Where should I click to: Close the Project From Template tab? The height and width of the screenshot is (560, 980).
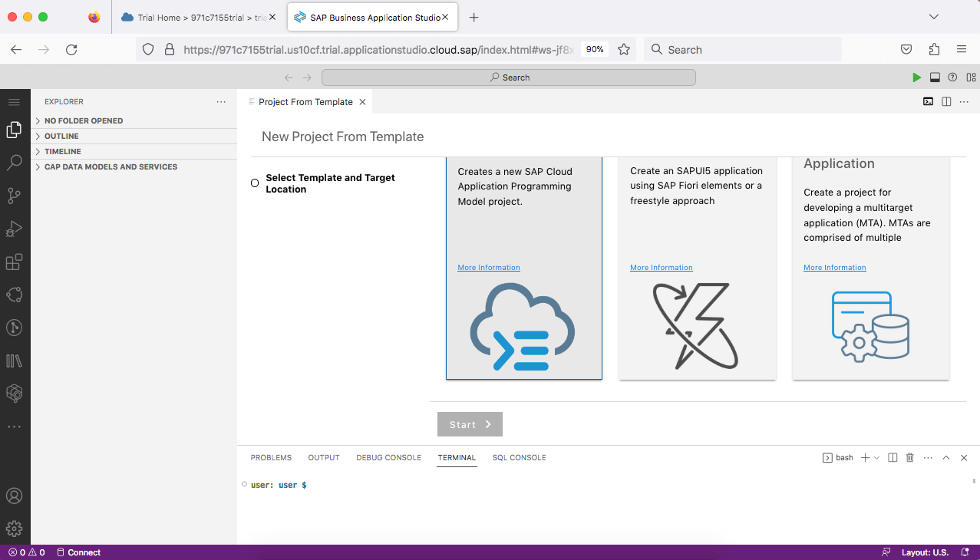click(x=362, y=102)
